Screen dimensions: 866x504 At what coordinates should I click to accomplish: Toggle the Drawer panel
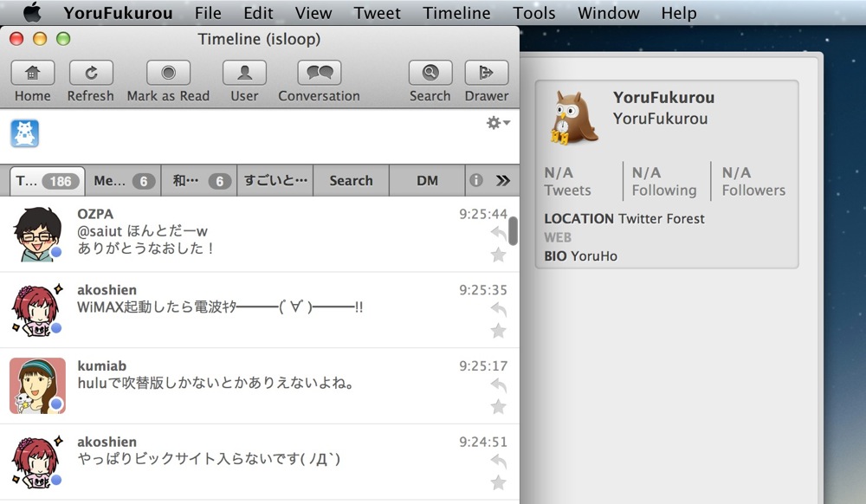[487, 73]
